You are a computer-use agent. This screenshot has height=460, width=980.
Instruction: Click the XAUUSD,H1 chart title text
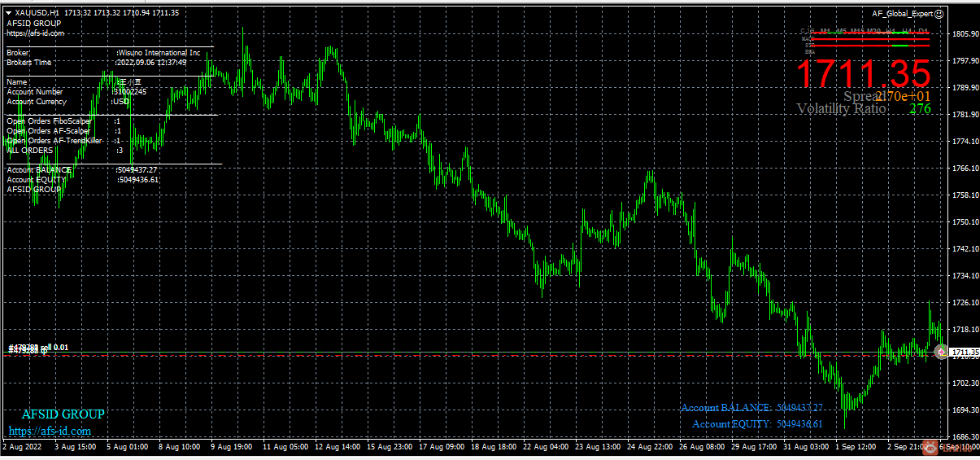tap(37, 14)
